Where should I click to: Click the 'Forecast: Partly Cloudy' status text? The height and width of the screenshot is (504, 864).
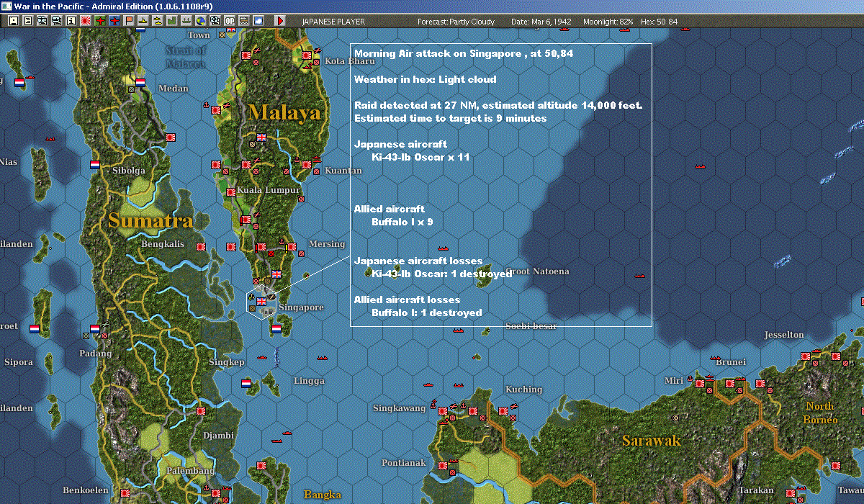pos(456,22)
